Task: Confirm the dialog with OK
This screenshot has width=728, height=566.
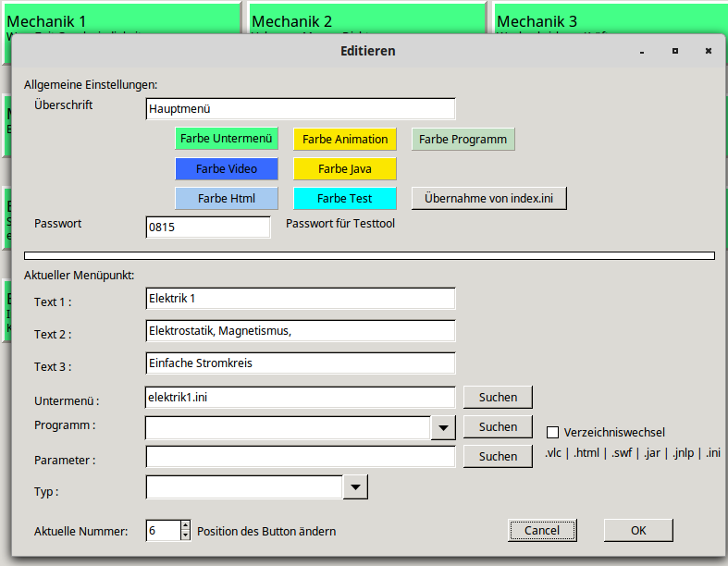Action: point(638,531)
